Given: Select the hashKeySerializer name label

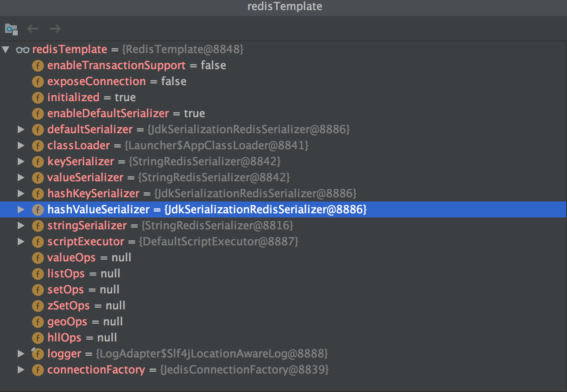Looking at the screenshot, I should pos(93,193).
